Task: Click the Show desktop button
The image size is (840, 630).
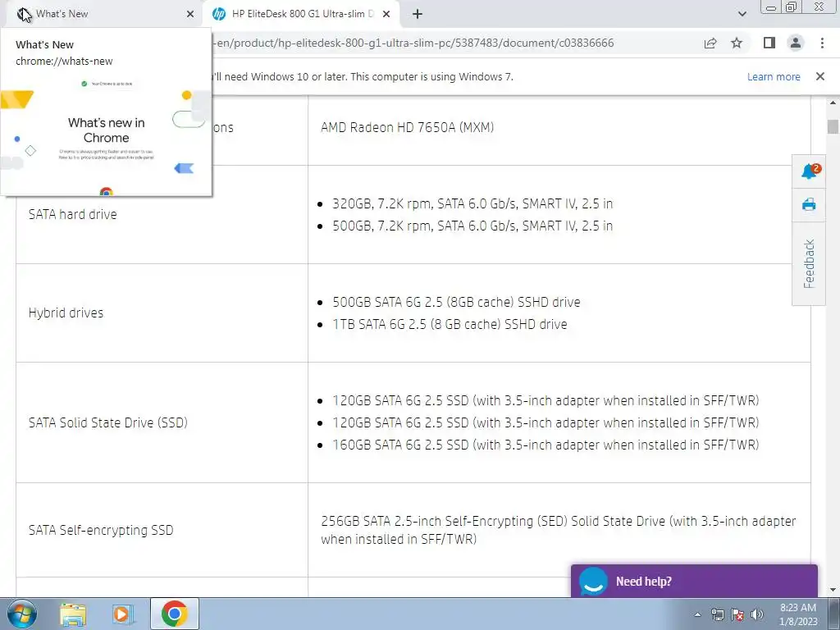Action: pos(833,614)
